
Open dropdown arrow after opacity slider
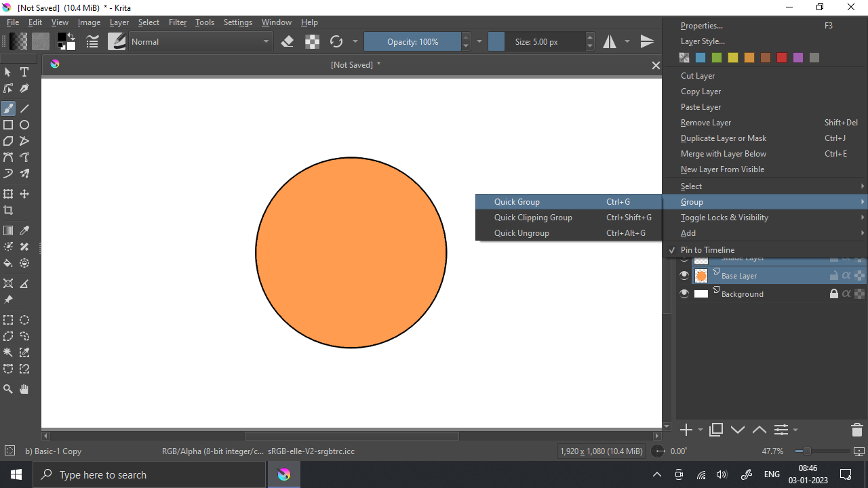coord(479,41)
